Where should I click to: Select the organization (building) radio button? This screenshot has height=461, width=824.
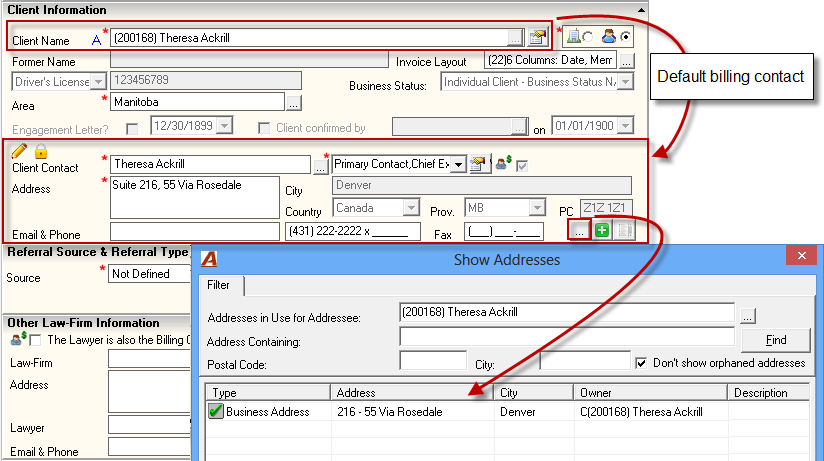tap(588, 37)
